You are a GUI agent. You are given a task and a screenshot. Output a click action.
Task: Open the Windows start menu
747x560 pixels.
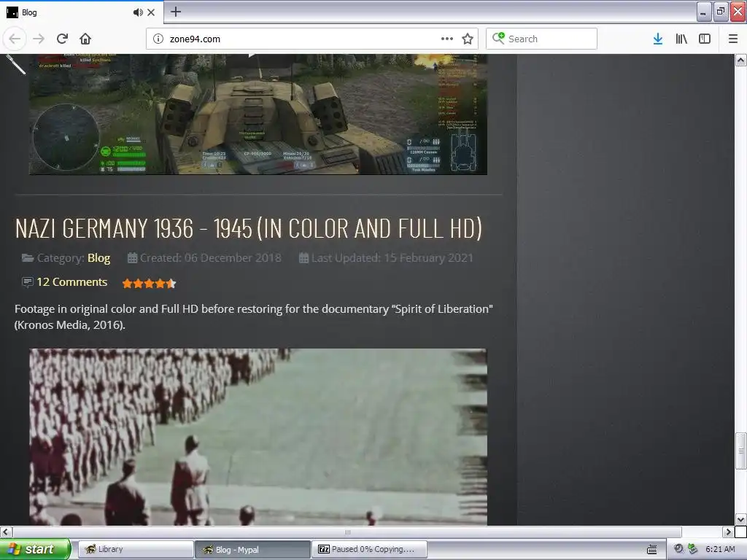click(35, 549)
